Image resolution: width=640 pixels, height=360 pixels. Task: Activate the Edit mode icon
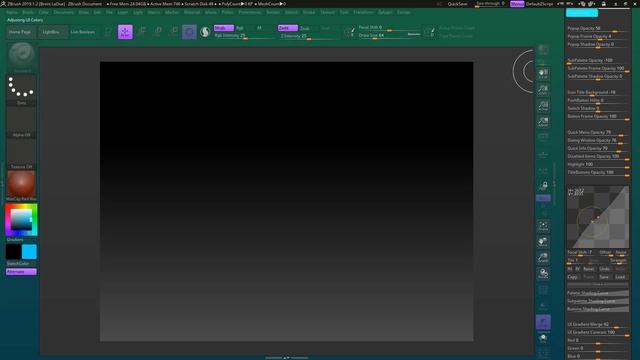coord(108,32)
